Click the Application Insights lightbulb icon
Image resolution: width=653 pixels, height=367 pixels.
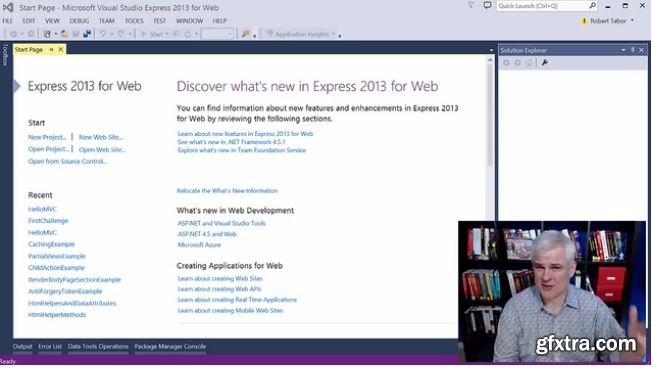tap(269, 34)
